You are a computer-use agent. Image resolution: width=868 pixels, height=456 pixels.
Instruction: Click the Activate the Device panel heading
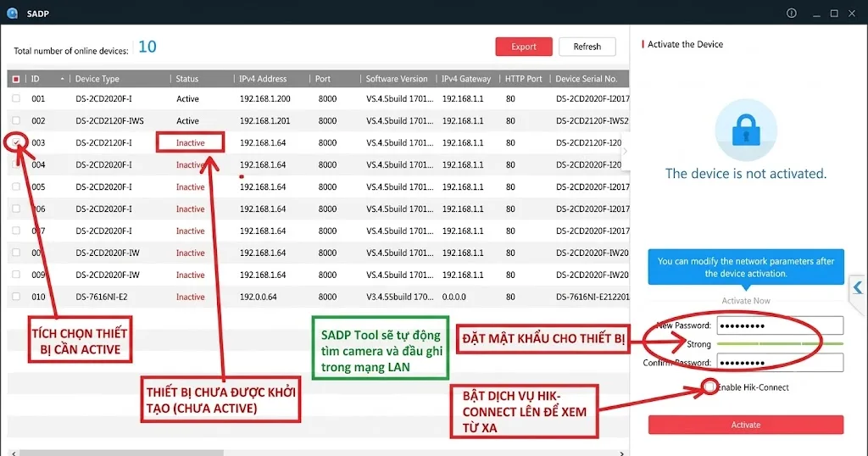[x=685, y=44]
